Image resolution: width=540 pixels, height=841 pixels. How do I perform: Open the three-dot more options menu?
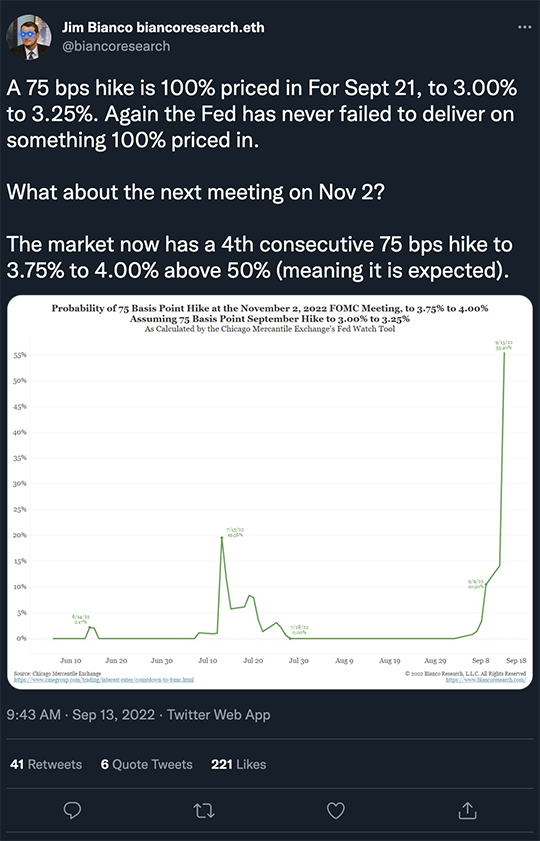click(524, 27)
